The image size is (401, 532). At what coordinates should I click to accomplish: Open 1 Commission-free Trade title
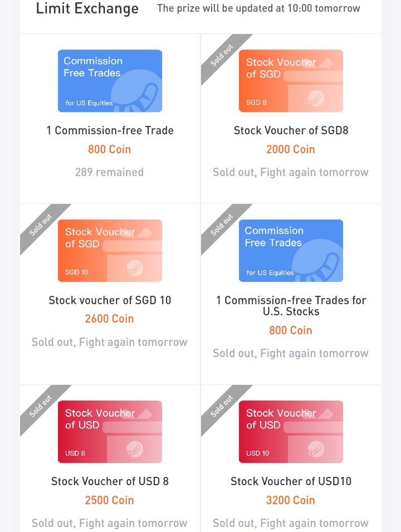pyautogui.click(x=110, y=130)
